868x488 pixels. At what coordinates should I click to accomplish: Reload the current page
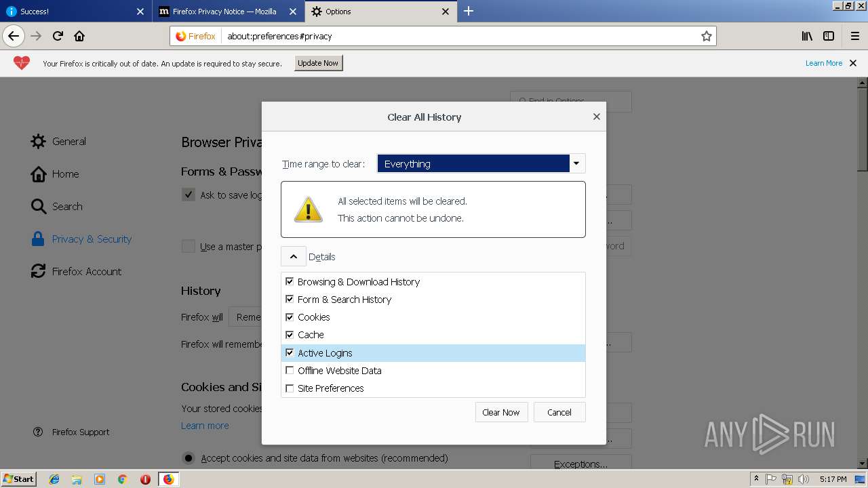coord(58,36)
